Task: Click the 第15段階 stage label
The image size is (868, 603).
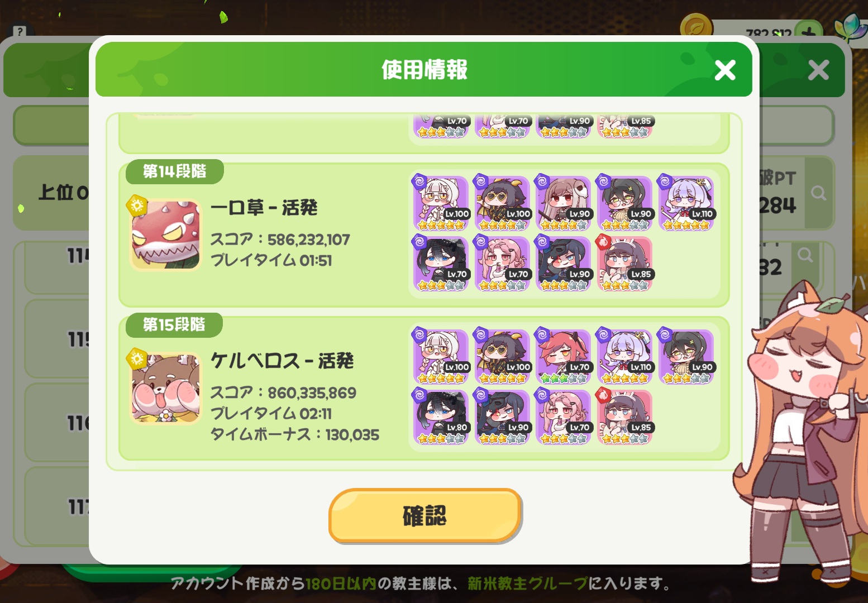Action: [x=174, y=325]
